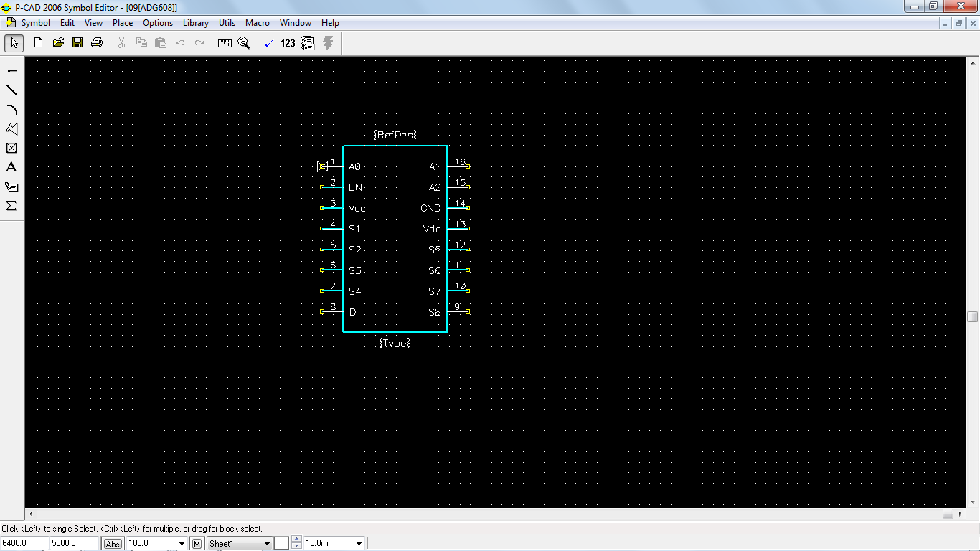The height and width of the screenshot is (551, 980).
Task: Run Validate with blue checkmark icon
Action: [x=269, y=43]
